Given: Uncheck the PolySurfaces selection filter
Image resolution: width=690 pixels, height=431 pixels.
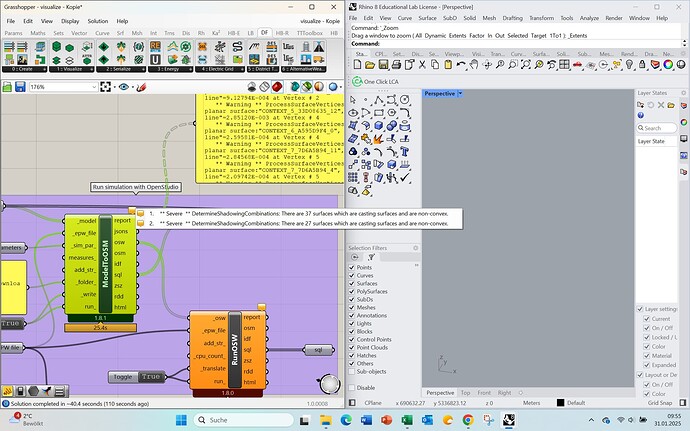Looking at the screenshot, I should (x=352, y=291).
